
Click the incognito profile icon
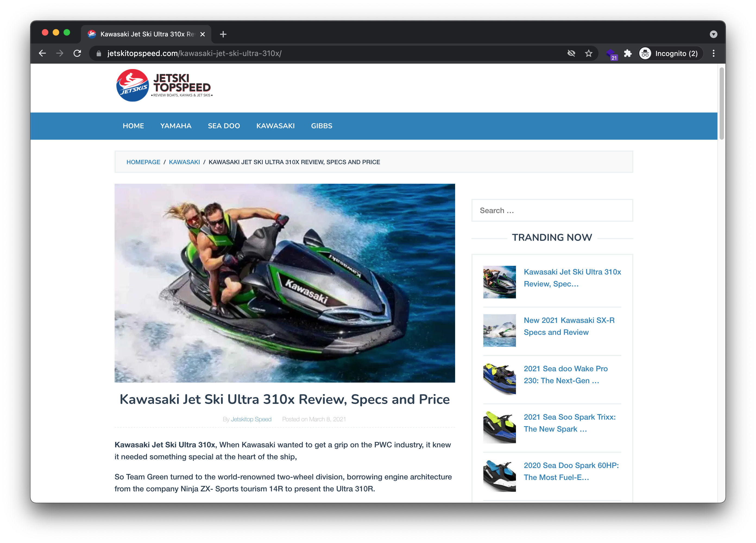point(645,53)
